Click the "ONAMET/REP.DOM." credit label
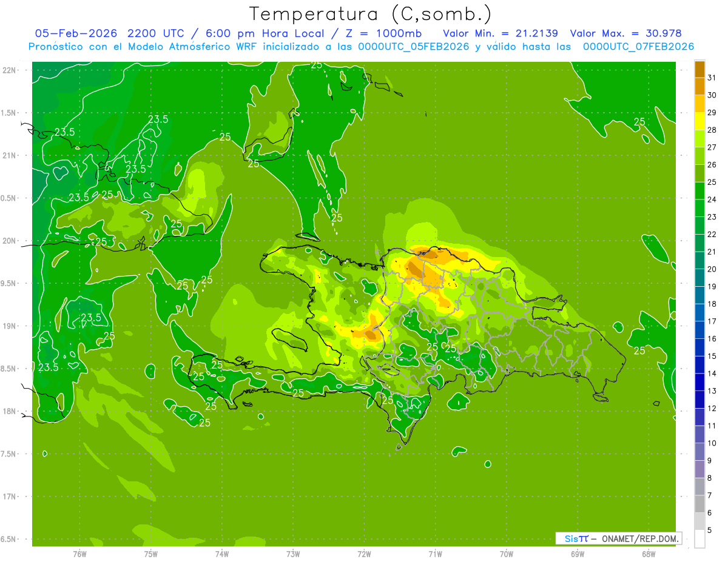The image size is (728, 562). [x=640, y=538]
